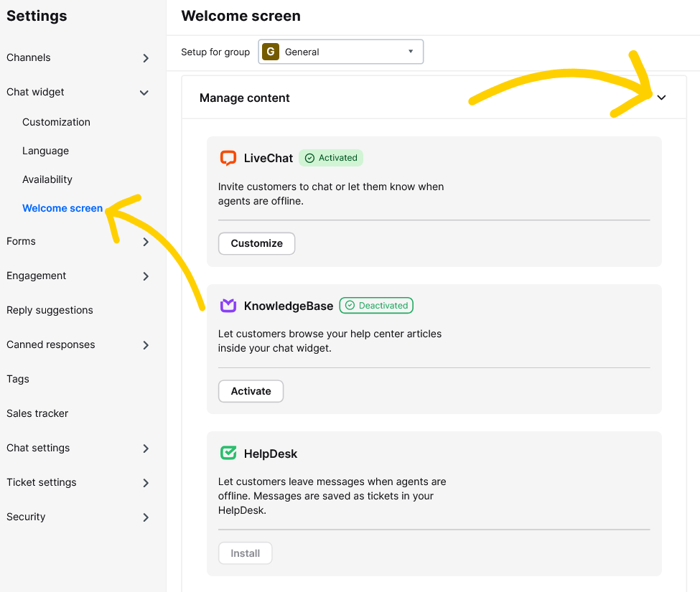Click the HelpDesk Install button
Viewport: 700px width, 592px height.
[245, 553]
